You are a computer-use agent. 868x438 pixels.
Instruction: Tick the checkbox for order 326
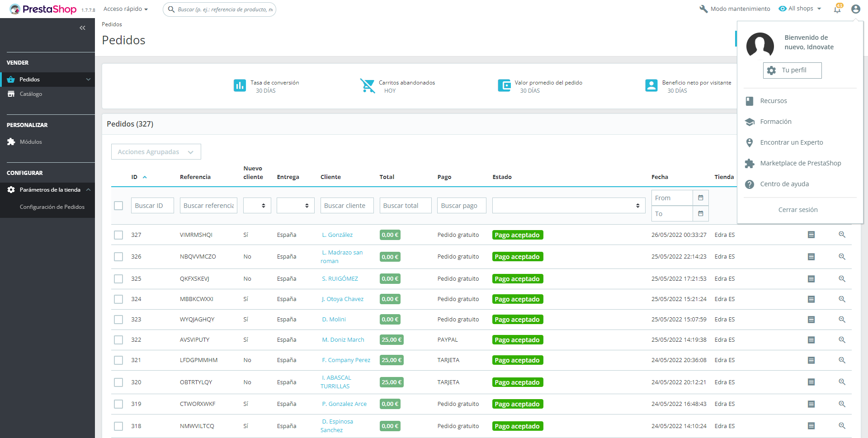coord(118,257)
